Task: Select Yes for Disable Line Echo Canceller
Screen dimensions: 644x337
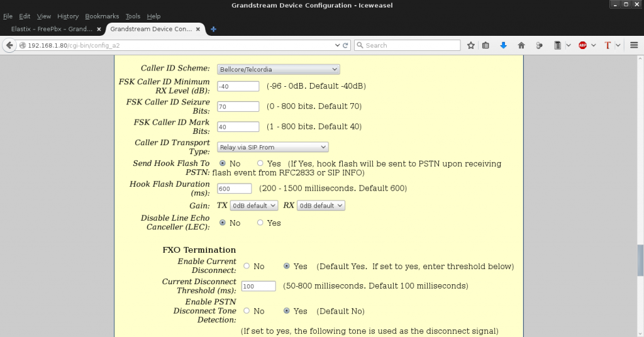Action: coord(260,223)
